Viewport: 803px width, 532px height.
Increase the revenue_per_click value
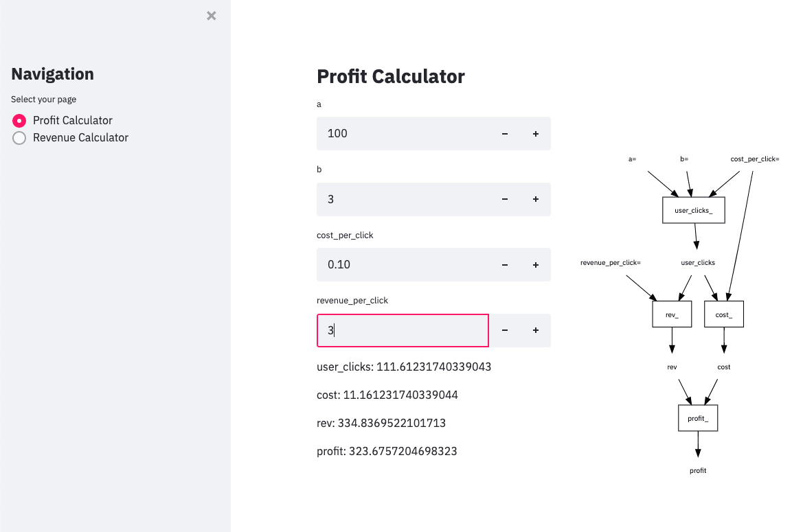[x=536, y=330]
